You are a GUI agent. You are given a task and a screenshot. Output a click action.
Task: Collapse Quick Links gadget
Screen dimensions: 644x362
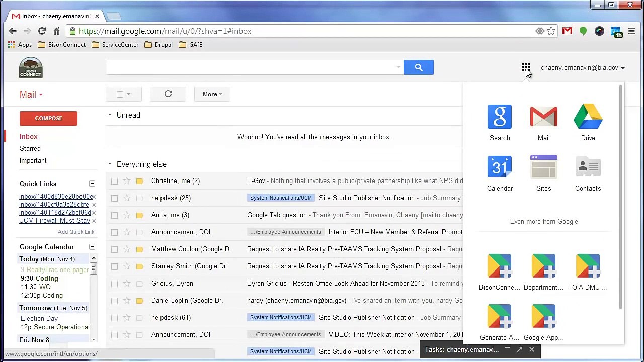(92, 184)
